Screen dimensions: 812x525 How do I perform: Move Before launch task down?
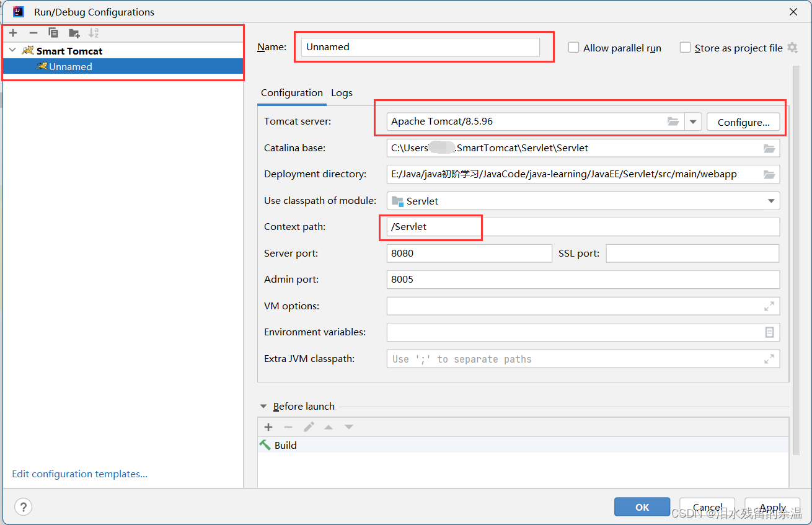[x=349, y=427]
